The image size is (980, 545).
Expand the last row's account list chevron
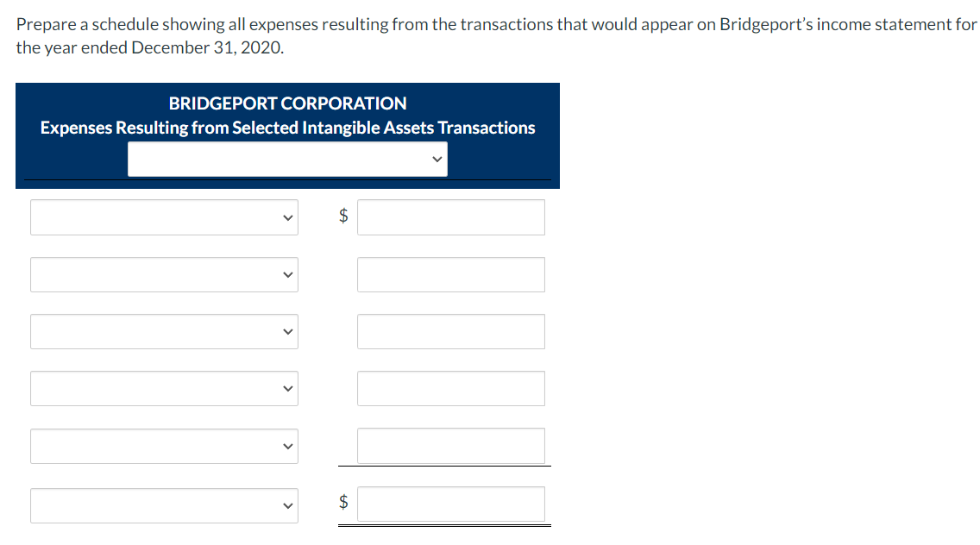click(x=287, y=505)
